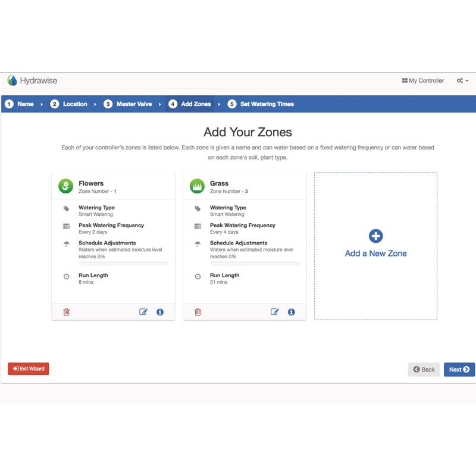Jump to step 5 Set Watering Times
Screen dimensions: 476x476
261,104
